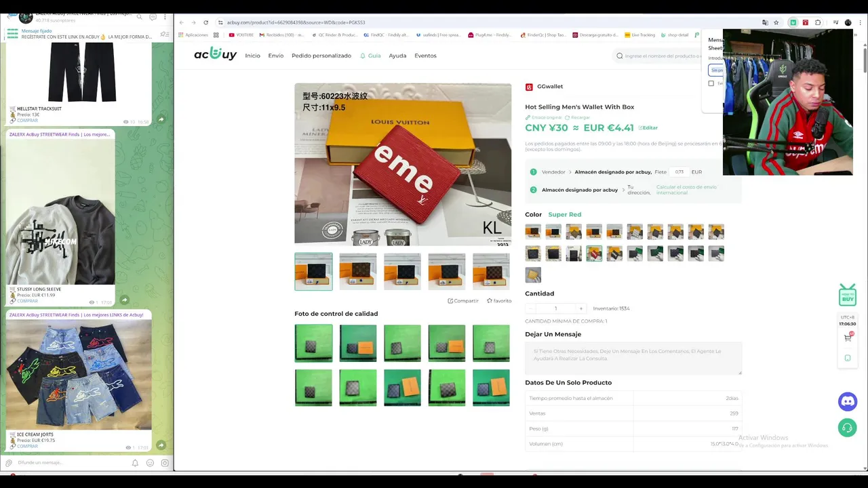Click the Google Translate icon in address bar
This screenshot has width=868, height=488.
tap(765, 22)
